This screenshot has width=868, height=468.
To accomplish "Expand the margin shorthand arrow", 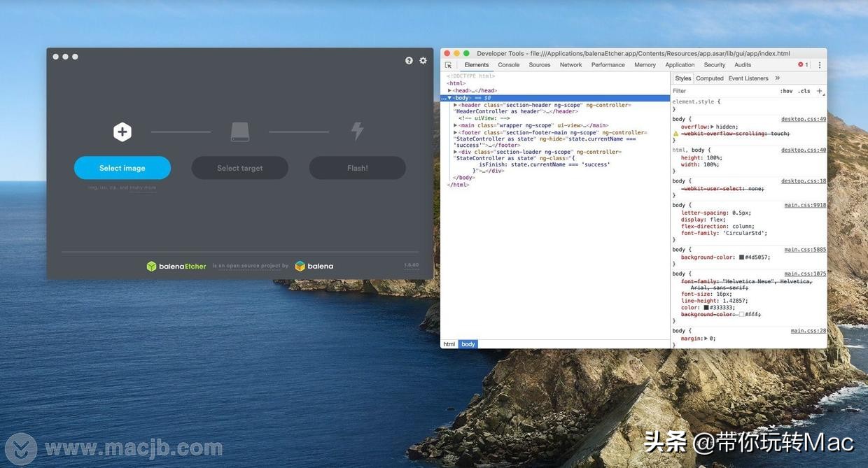I will click(706, 339).
